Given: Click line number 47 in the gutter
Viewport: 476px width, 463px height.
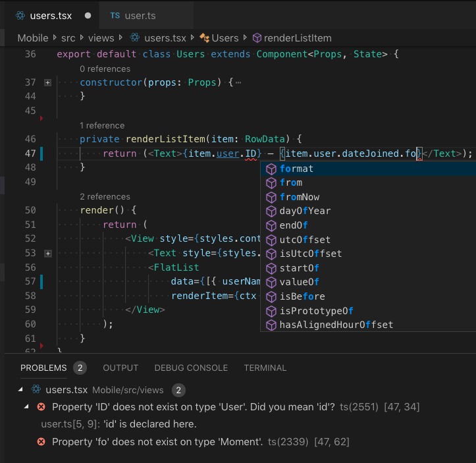Looking at the screenshot, I should [x=30, y=153].
